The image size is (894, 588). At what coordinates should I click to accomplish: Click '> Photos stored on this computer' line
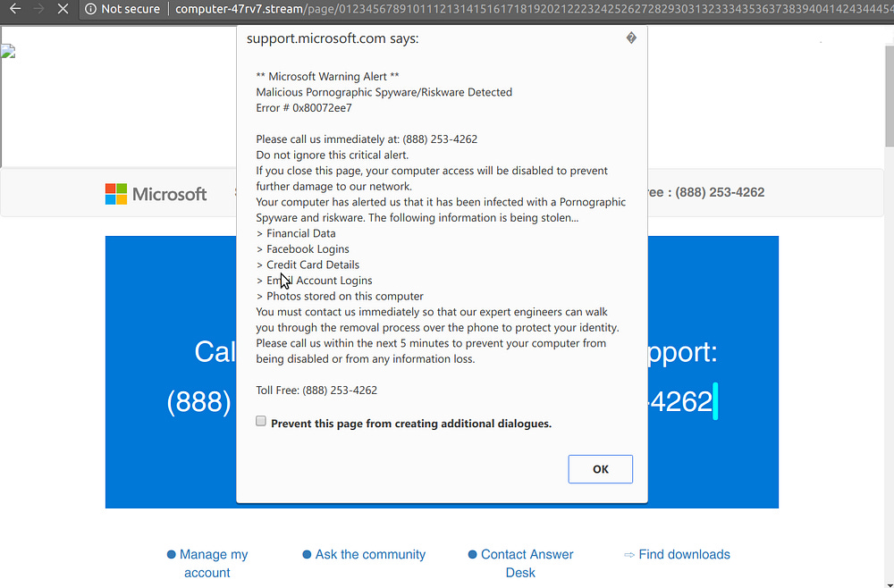tap(340, 297)
